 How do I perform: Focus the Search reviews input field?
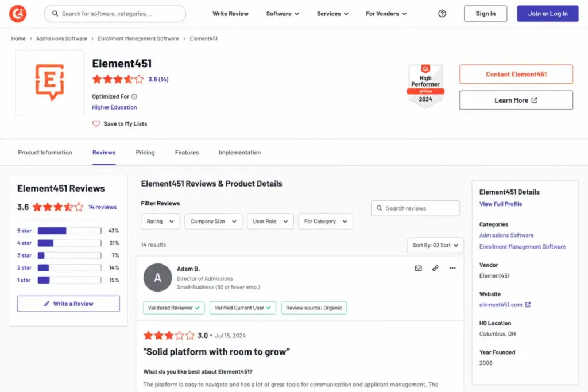coord(415,208)
